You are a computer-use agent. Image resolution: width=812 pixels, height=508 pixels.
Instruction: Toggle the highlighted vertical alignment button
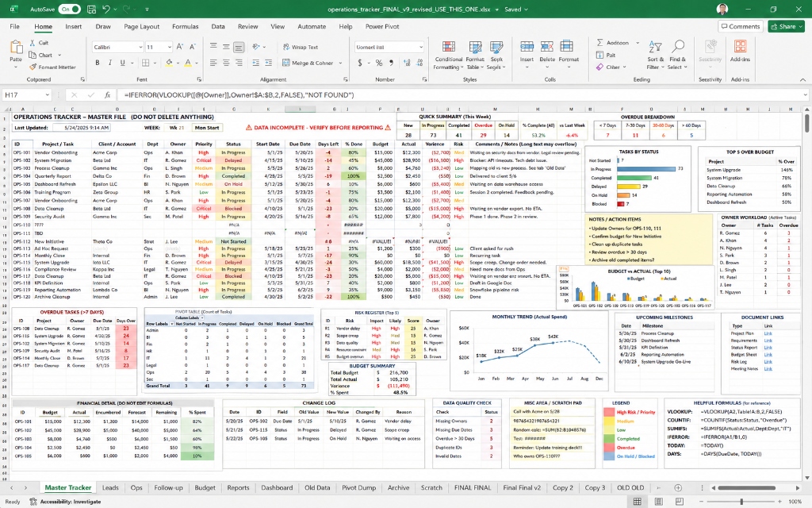239,47
